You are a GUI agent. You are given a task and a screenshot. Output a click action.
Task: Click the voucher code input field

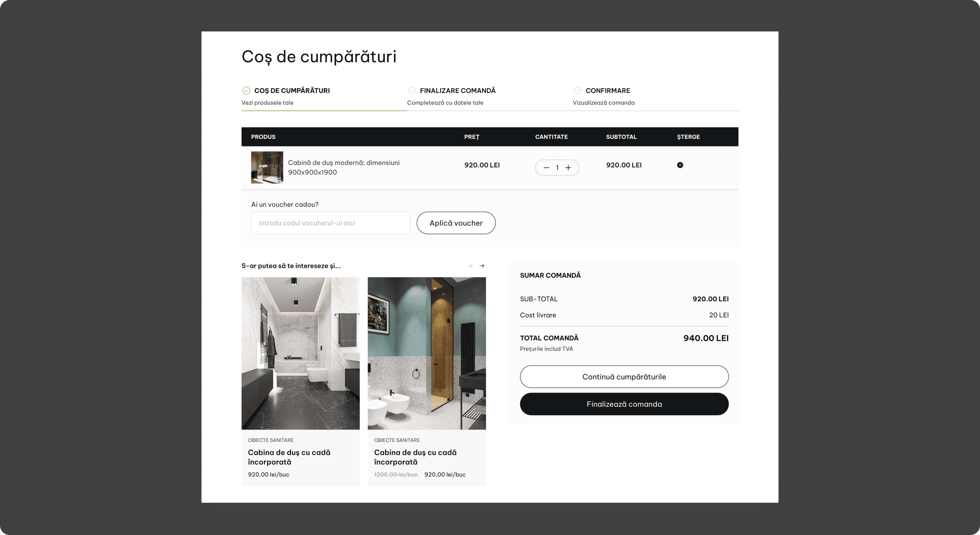pyautogui.click(x=330, y=223)
